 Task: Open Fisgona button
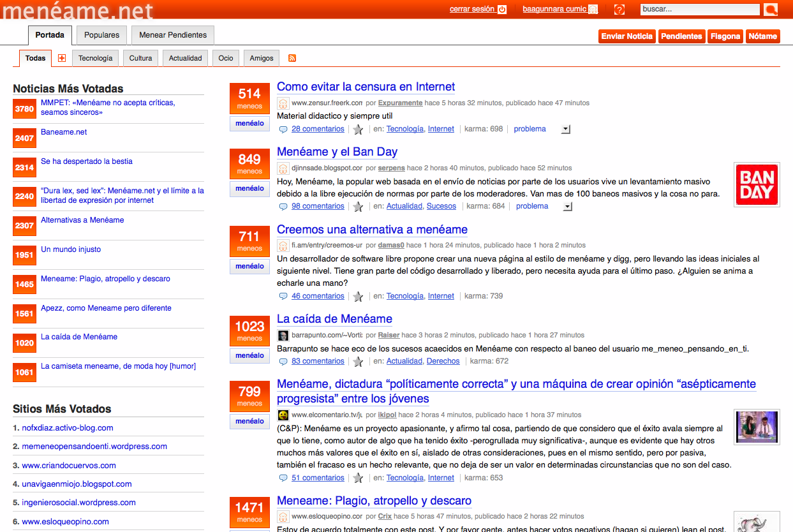[725, 36]
